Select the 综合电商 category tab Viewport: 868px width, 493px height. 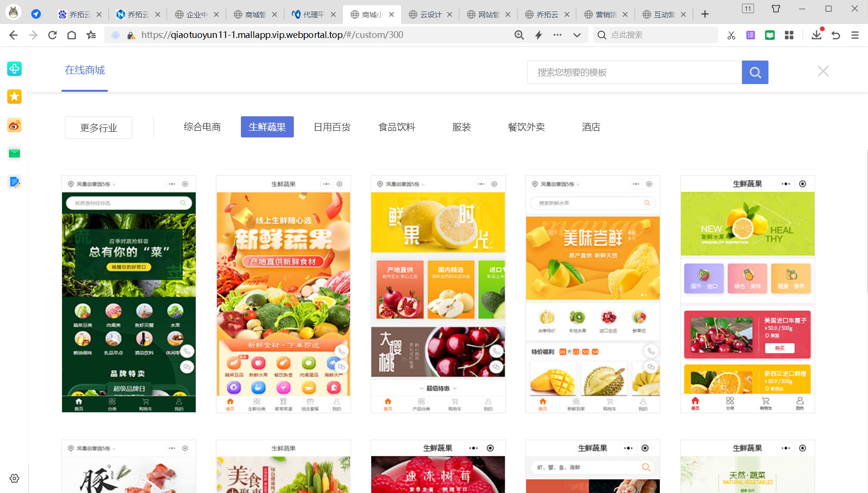click(x=202, y=127)
